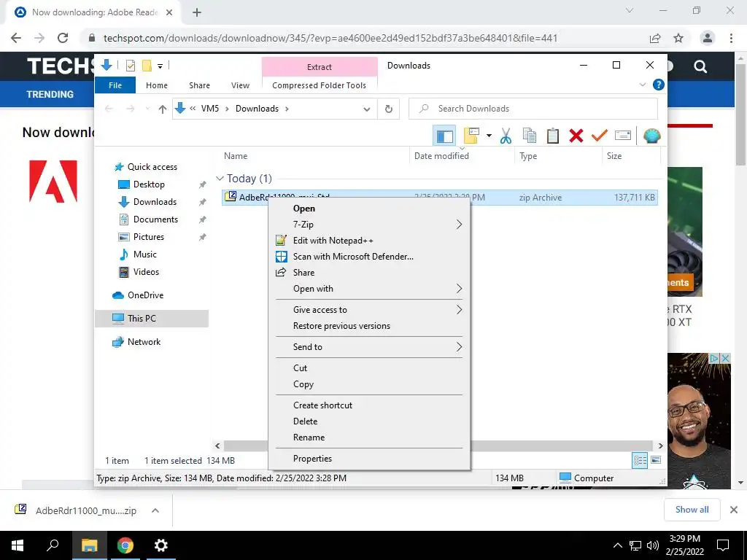Bookmark this page star icon in Chrome
747x560 pixels.
click(678, 38)
